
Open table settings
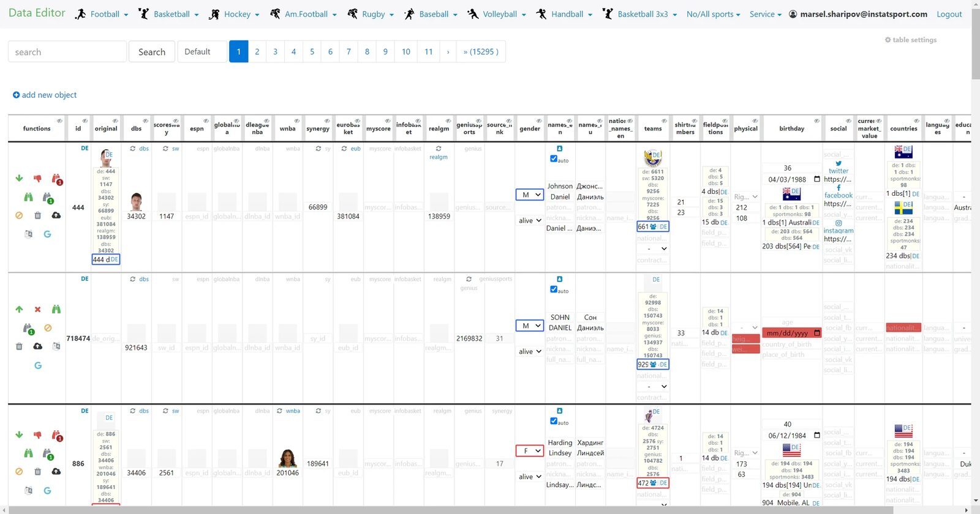(911, 40)
